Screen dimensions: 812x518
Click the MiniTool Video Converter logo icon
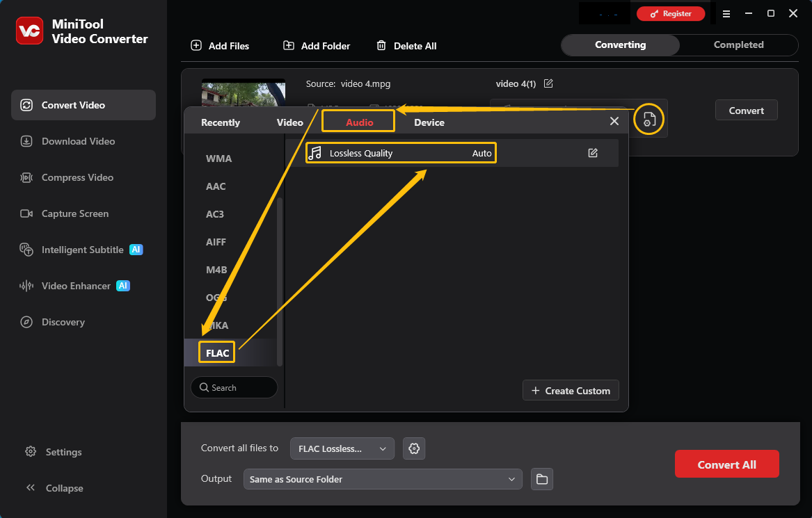pyautogui.click(x=29, y=31)
